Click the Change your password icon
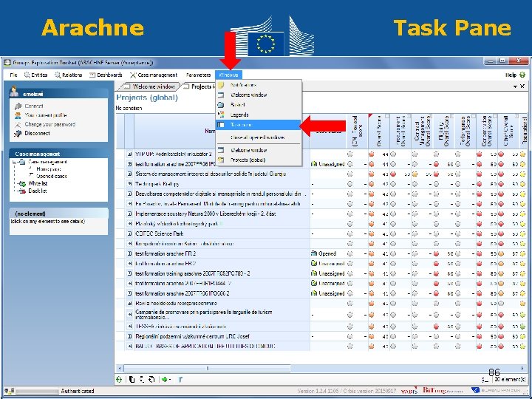 coord(18,125)
